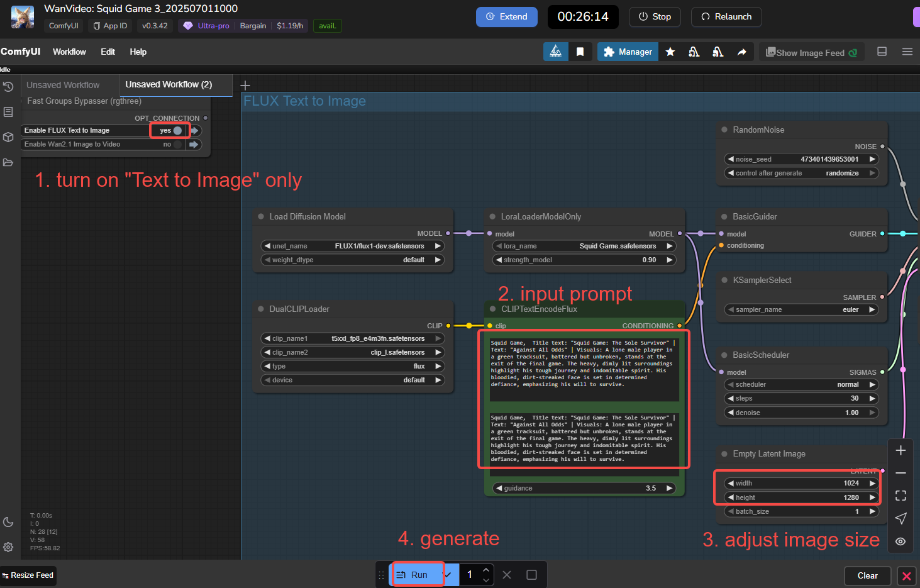Image resolution: width=920 pixels, height=588 pixels.
Task: Click the Show Image Feed button
Action: coord(811,52)
